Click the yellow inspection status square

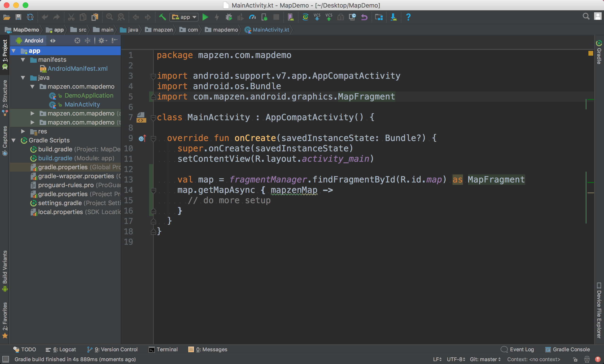[x=591, y=53]
